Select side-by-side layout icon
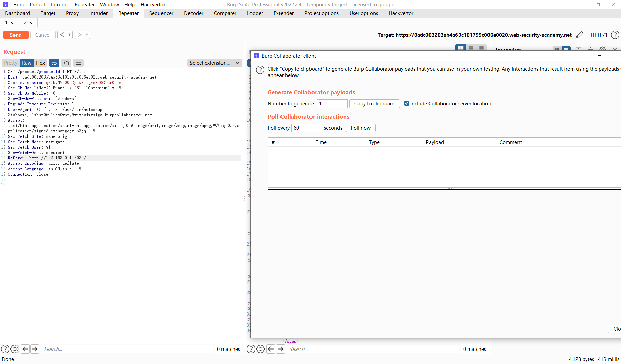This screenshot has width=621, height=364. coord(461,48)
